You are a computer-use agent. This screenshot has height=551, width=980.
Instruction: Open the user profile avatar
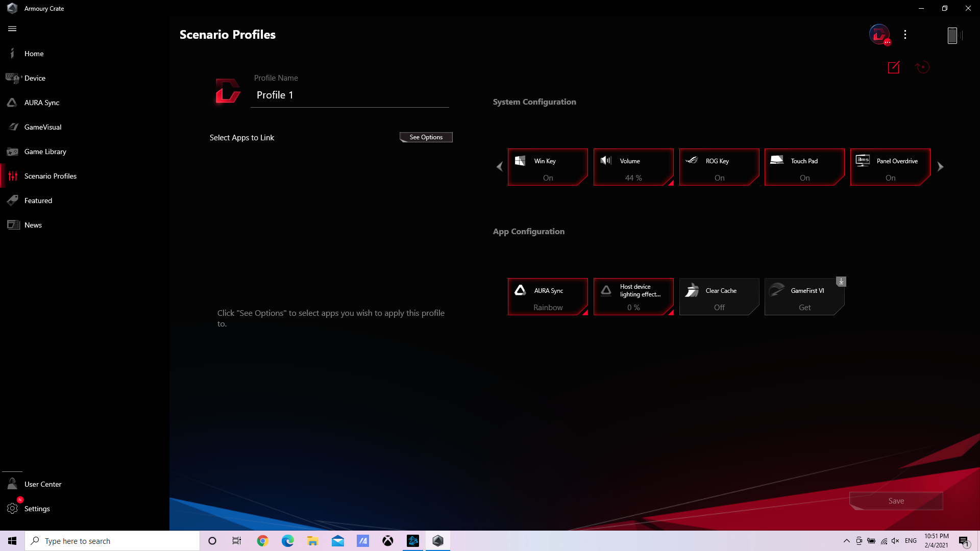point(879,35)
